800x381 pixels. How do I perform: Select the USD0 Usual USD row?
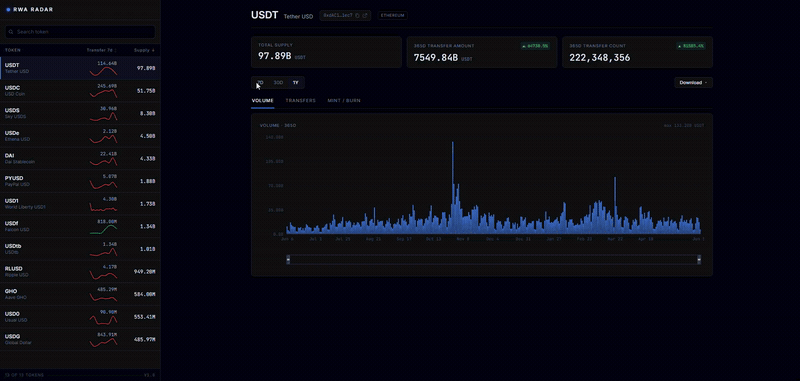pos(80,317)
